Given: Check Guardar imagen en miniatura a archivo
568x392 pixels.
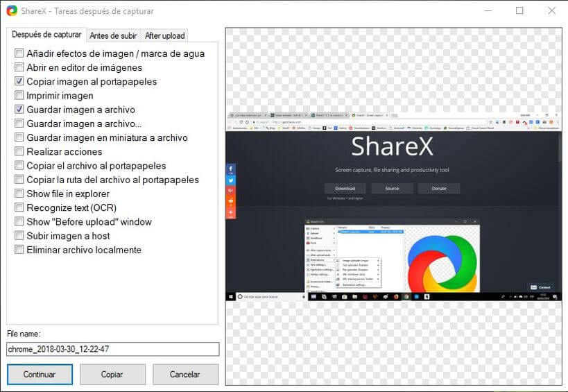Looking at the screenshot, I should coord(19,137).
